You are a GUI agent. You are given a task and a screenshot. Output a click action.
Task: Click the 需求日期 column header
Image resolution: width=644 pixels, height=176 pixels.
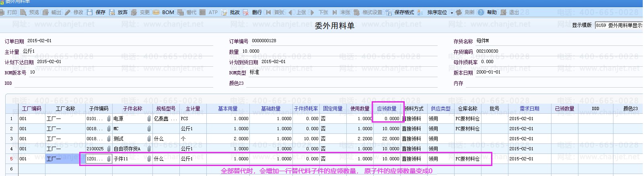click(529, 108)
